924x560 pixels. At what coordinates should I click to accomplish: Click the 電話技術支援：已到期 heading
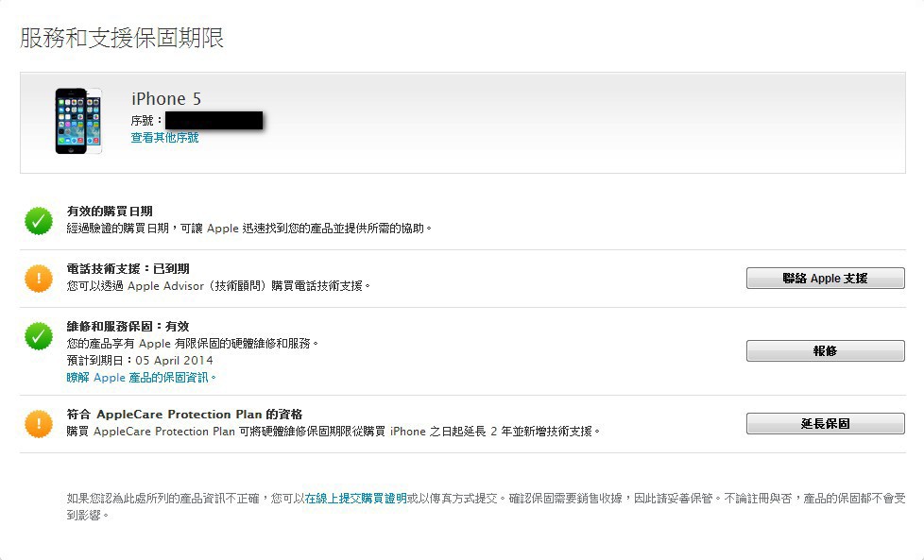[128, 268]
